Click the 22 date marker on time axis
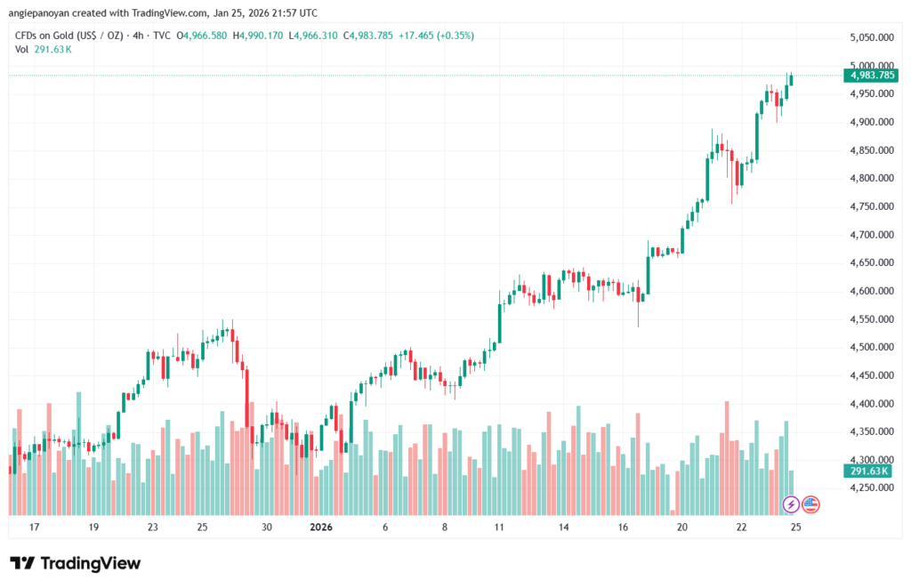 point(741,527)
